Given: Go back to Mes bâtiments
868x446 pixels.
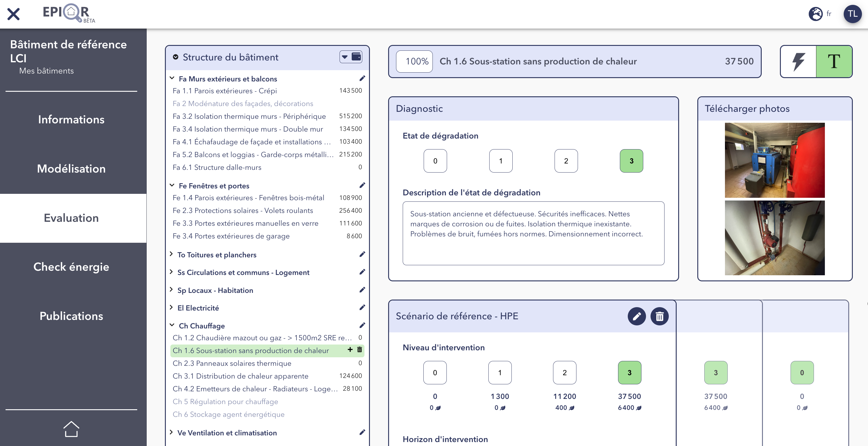Looking at the screenshot, I should [x=46, y=71].
